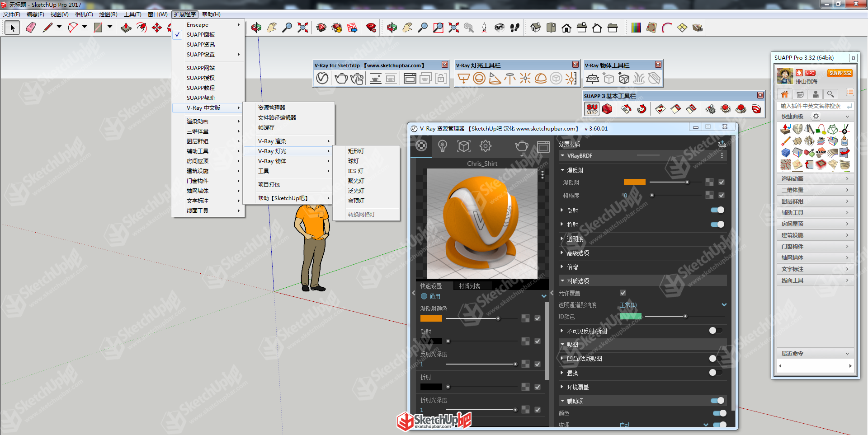868x435 pixels.
Task: Uncheck 允许覆盖 checkbox
Action: (x=623, y=293)
